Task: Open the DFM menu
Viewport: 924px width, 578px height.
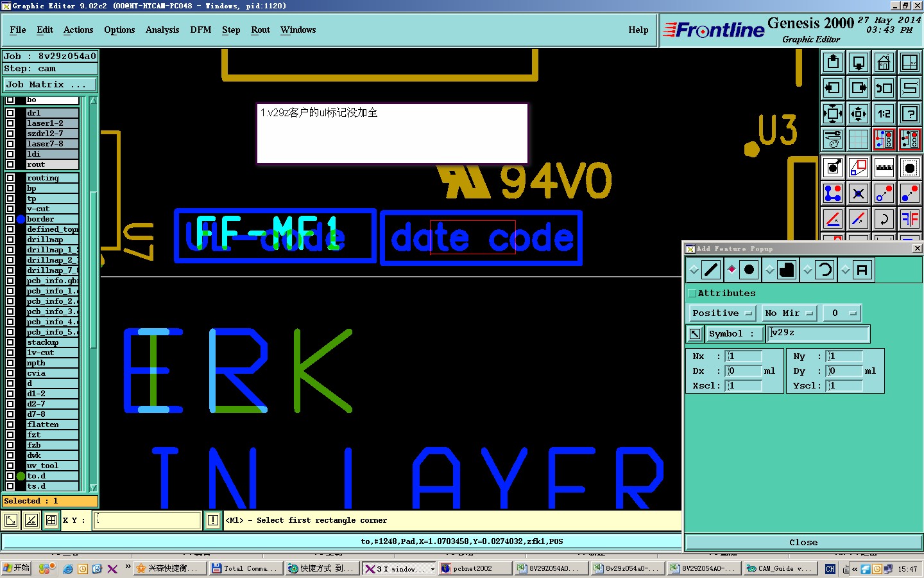Action: [201, 30]
